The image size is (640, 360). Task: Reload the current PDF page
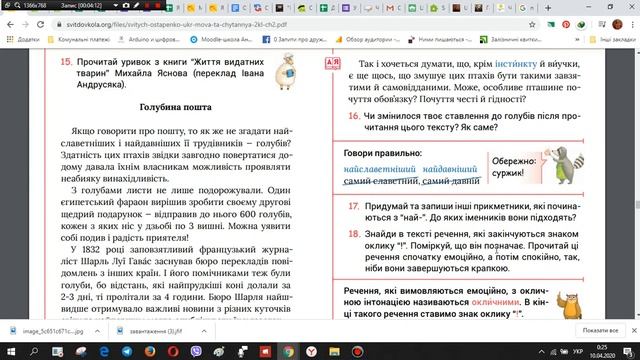(40, 24)
